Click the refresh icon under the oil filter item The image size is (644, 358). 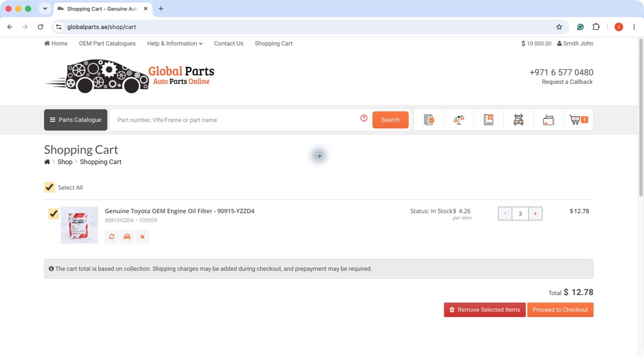[x=112, y=237]
